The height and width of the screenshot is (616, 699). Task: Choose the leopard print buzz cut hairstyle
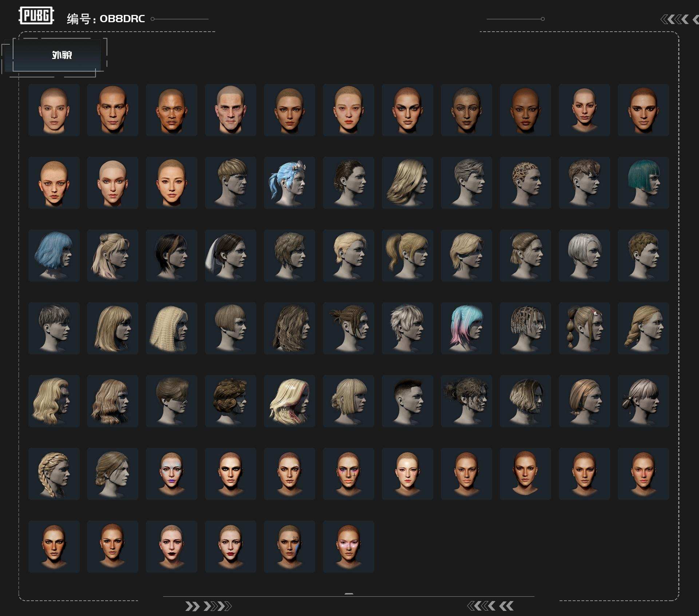tap(525, 183)
